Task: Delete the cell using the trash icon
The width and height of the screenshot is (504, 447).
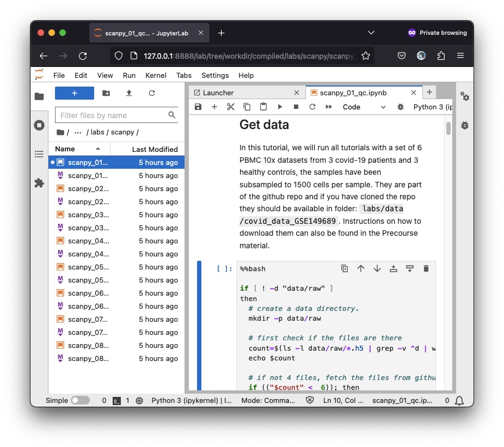Action: (x=426, y=268)
